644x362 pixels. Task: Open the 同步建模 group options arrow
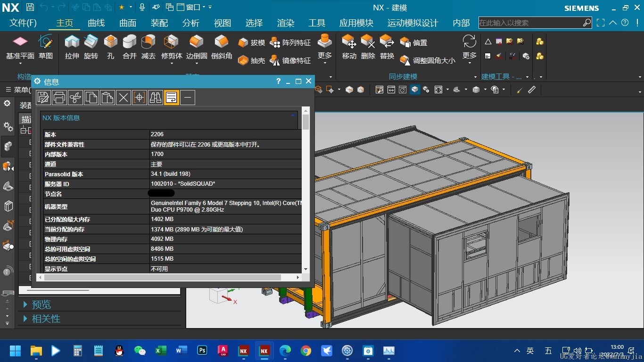[475, 77]
